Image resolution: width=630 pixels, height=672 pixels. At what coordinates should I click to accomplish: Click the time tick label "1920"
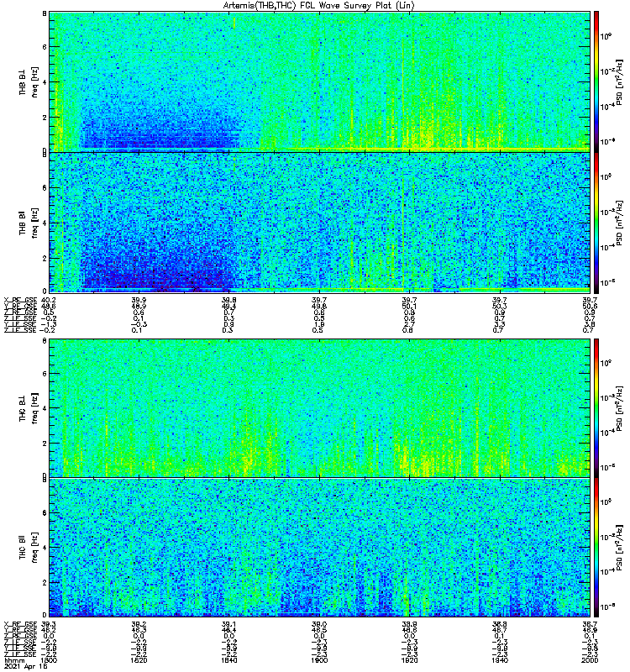pyautogui.click(x=409, y=660)
